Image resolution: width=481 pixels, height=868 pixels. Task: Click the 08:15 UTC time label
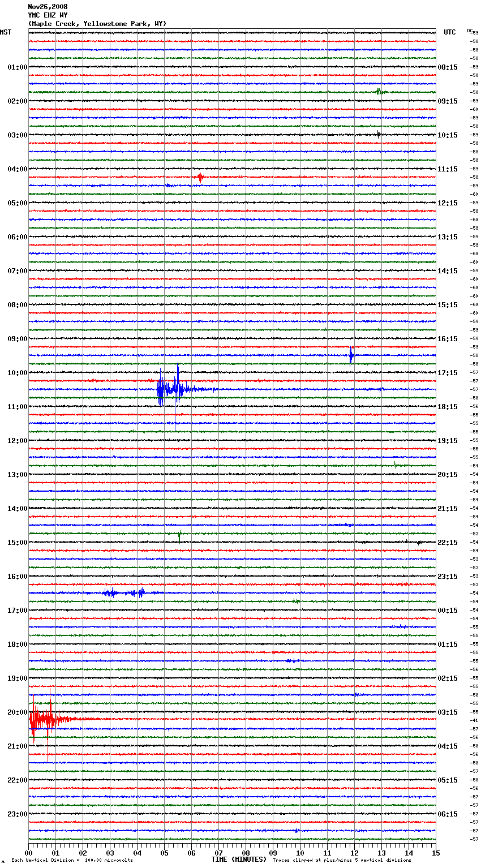point(448,67)
